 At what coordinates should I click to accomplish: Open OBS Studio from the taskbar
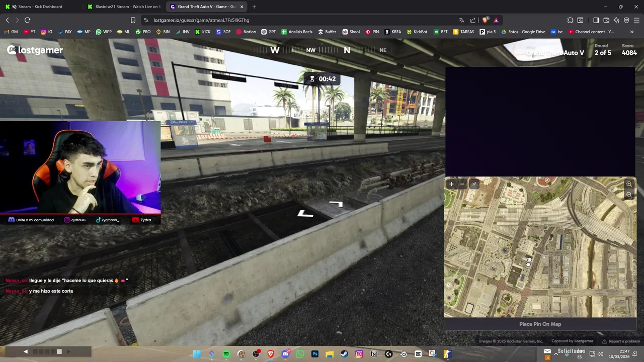(256, 354)
